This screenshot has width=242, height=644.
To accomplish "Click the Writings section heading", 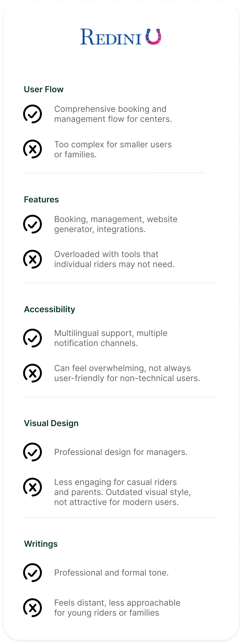I will pos(41,544).
